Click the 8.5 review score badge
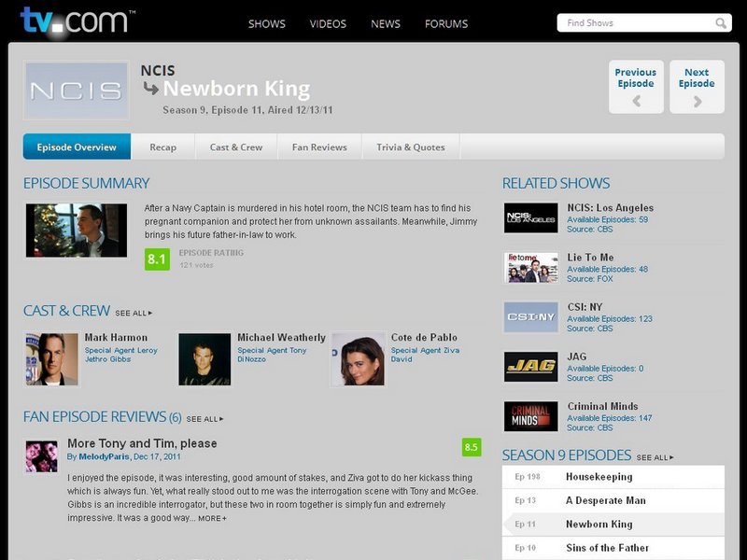This screenshot has height=560, width=747. [472, 447]
